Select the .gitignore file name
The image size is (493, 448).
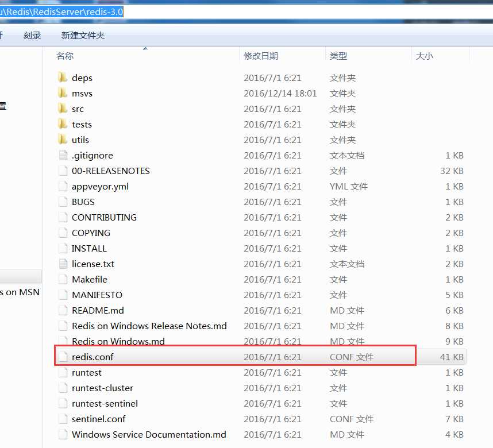tap(93, 155)
